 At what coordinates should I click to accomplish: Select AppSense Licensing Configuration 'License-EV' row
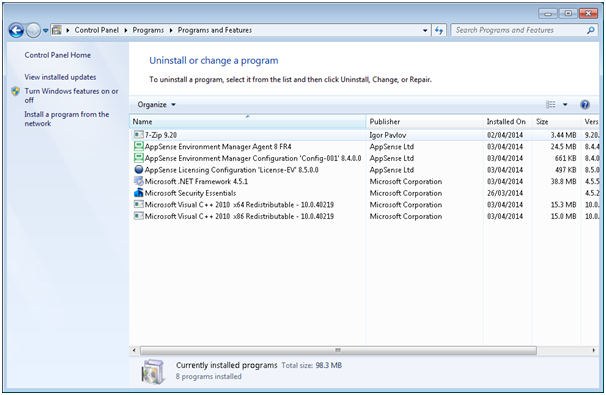tap(364, 170)
